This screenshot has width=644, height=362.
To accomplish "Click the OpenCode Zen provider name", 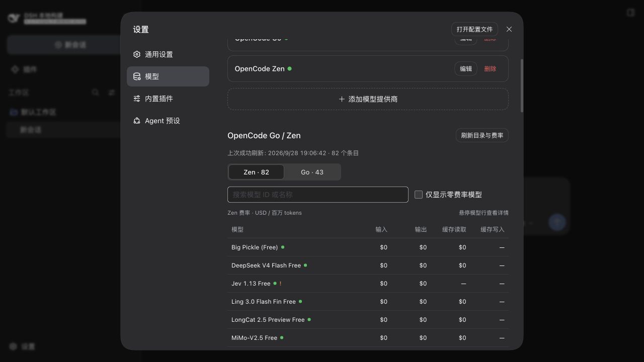I will point(260,68).
